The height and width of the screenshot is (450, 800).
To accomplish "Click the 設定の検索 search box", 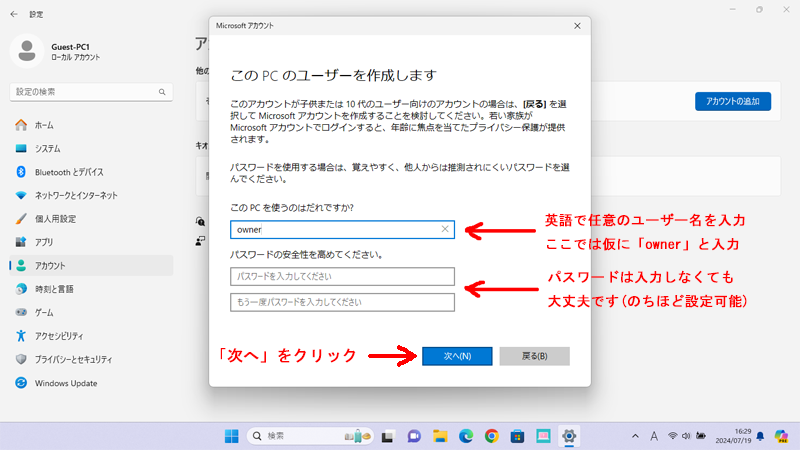I will [90, 91].
